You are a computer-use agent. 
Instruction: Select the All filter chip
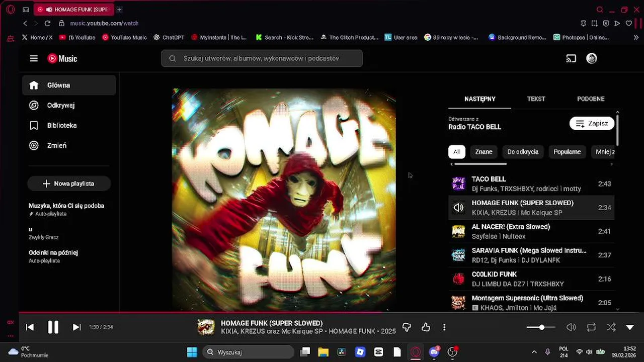(x=456, y=152)
